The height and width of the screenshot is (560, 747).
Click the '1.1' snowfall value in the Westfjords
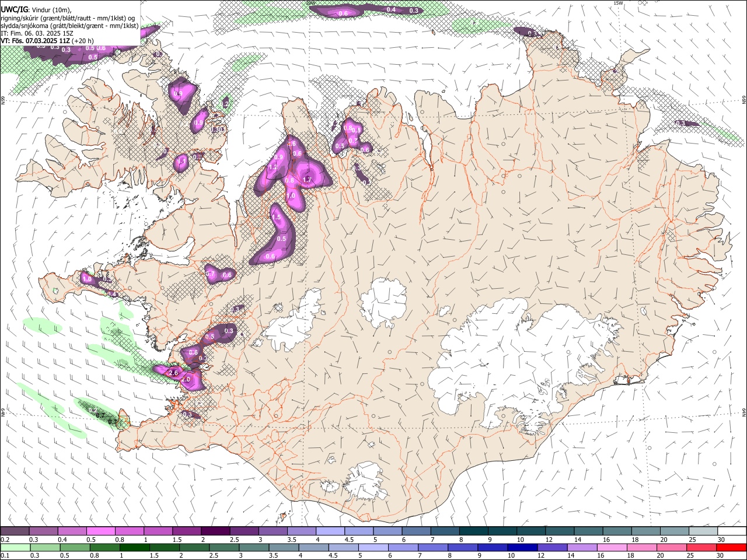[181, 162]
